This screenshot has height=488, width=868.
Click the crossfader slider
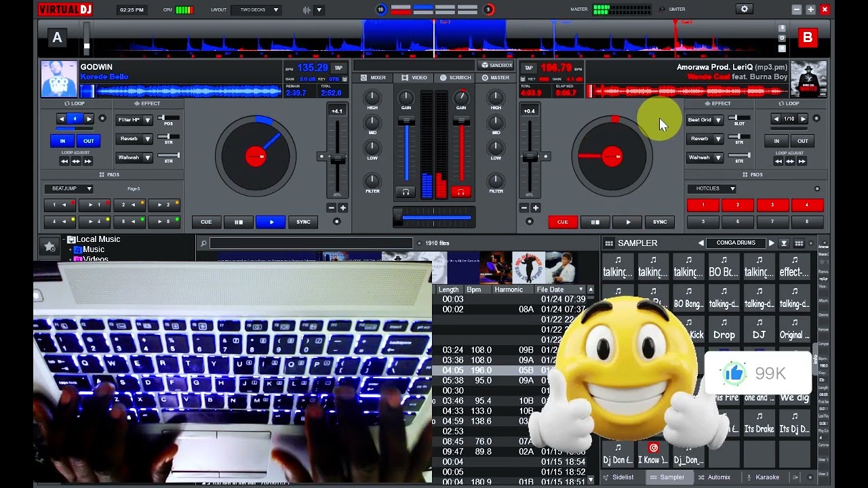pos(434,218)
